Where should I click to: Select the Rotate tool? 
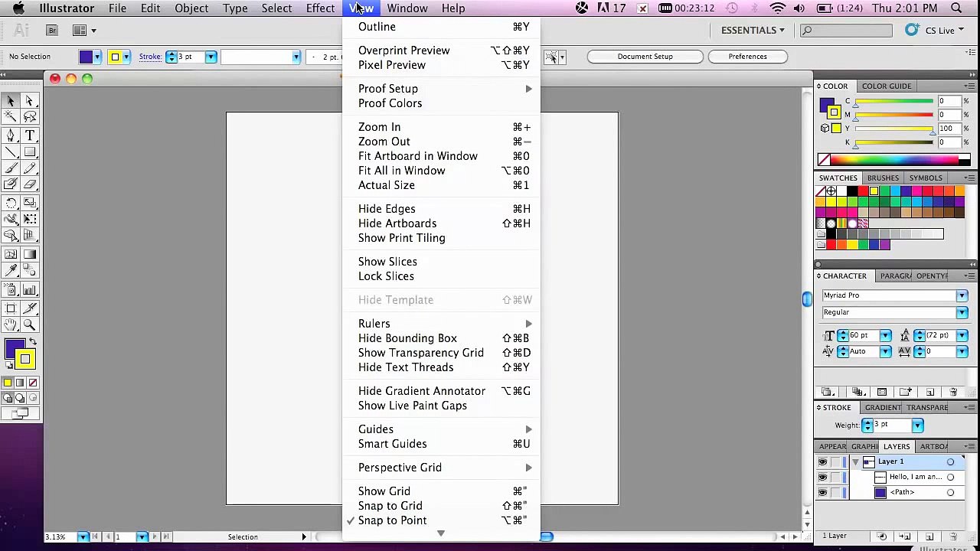11,203
